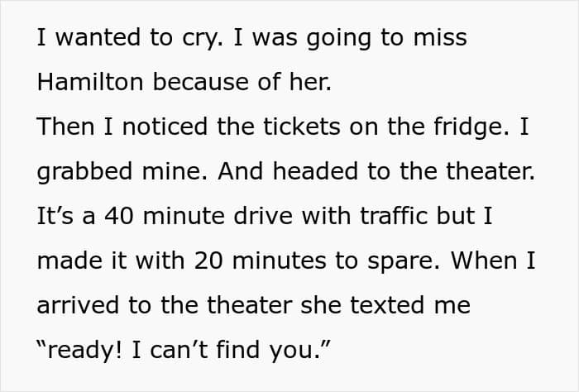Click the word "spare"
This screenshot has height=392, width=579.
[x=393, y=261]
